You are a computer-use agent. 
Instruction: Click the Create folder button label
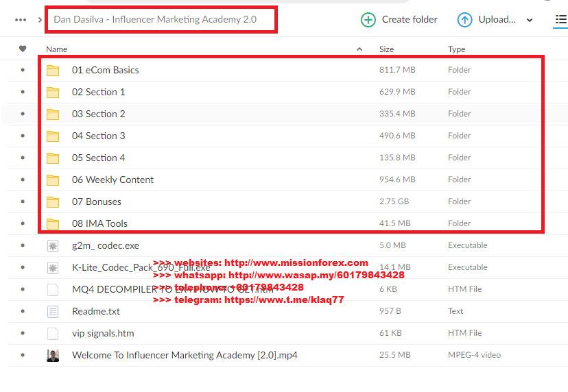(410, 20)
